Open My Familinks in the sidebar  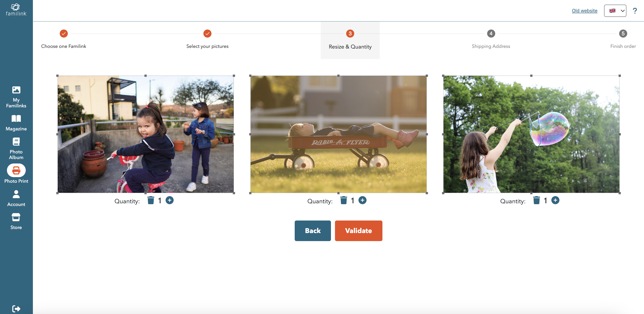16,97
